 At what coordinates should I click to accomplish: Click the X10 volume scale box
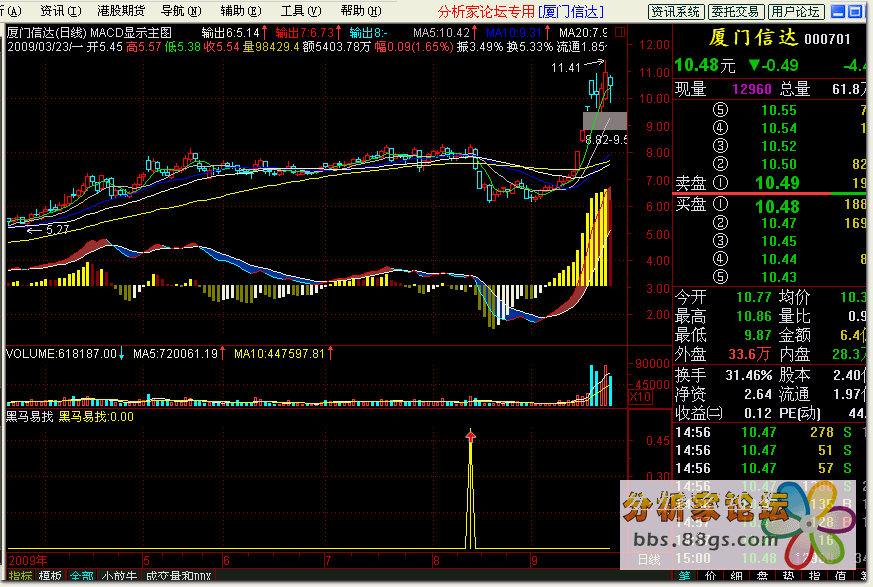coord(640,397)
